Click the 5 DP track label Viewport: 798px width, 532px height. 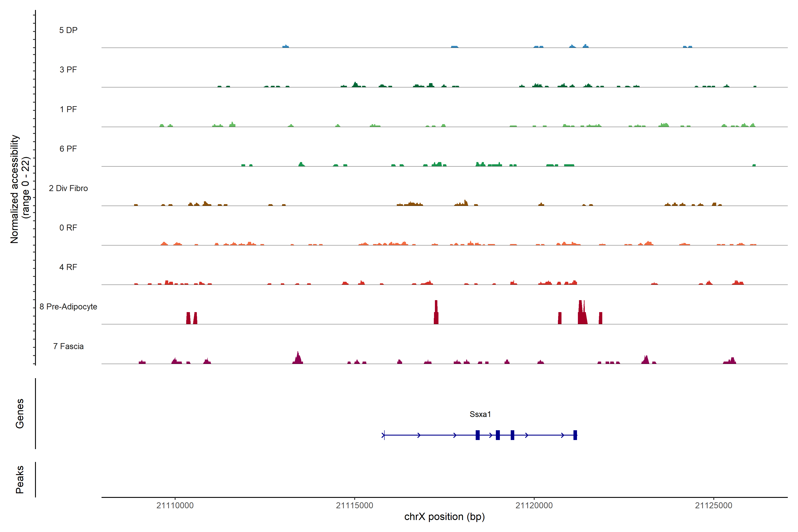click(68, 30)
